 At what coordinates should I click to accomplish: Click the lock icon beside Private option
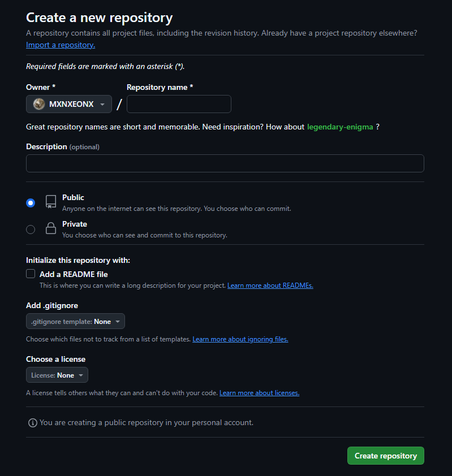(x=50, y=228)
